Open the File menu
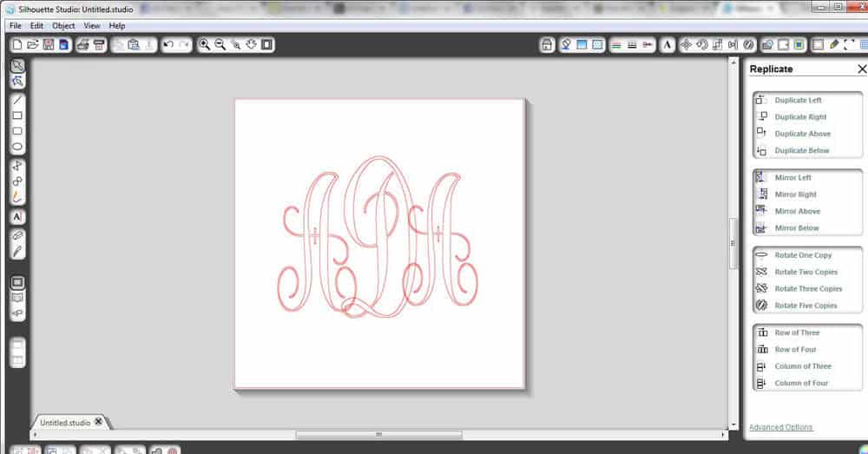 16,25
